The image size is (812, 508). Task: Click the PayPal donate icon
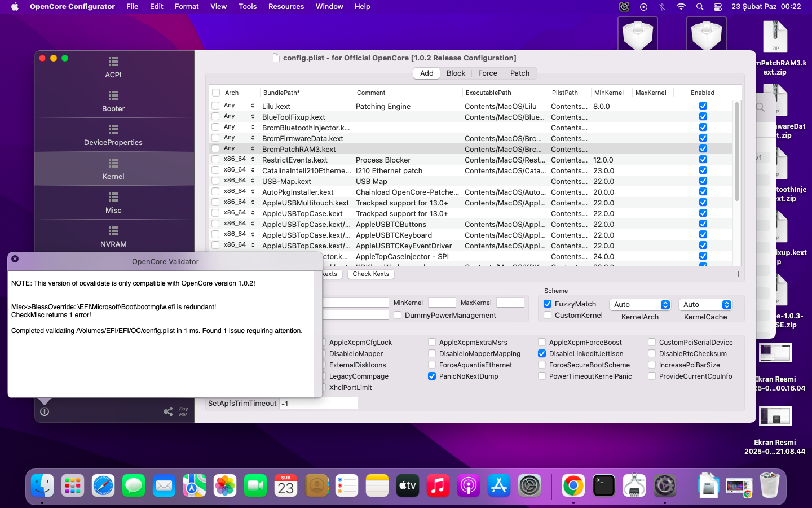pyautogui.click(x=183, y=411)
